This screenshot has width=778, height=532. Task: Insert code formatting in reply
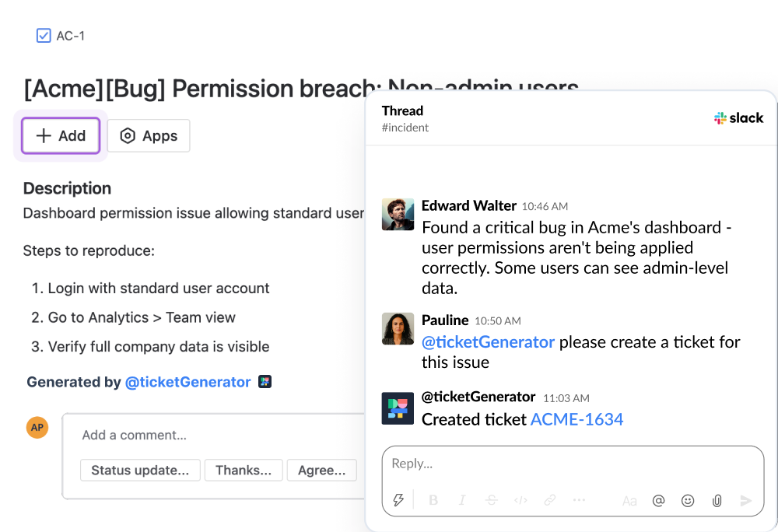[520, 501]
